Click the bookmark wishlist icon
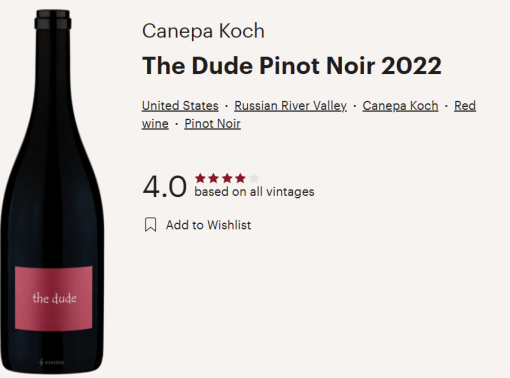Screen dimensions: 510x378 coord(150,225)
